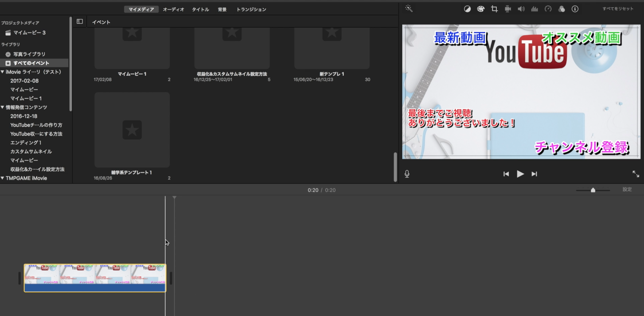Click the star icon beside すべてのイベント
Screen dimensions: 644x316
point(8,63)
